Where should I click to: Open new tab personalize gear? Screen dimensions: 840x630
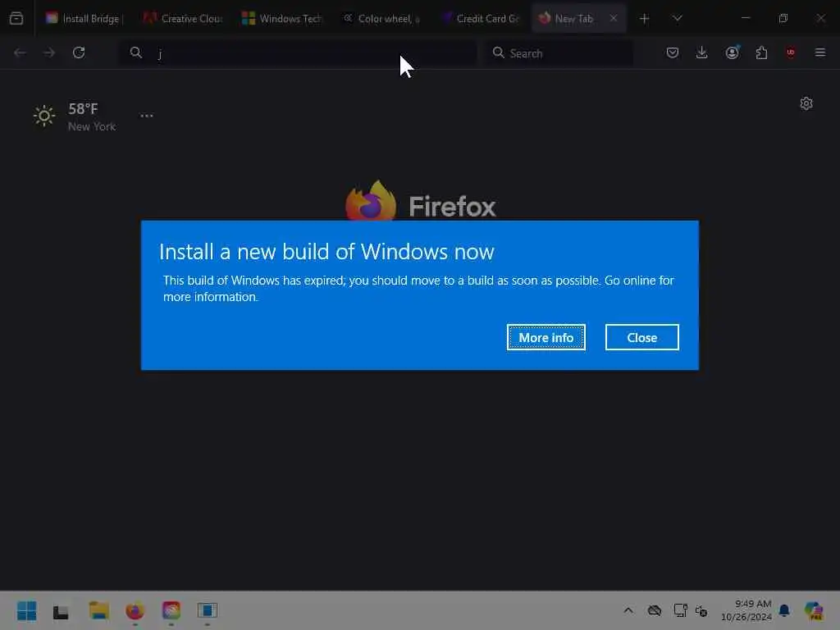tap(806, 103)
